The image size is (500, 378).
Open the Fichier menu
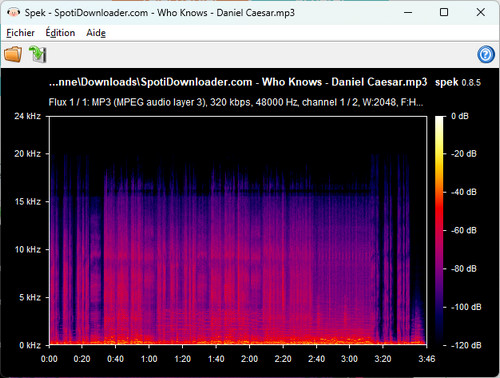click(x=20, y=33)
